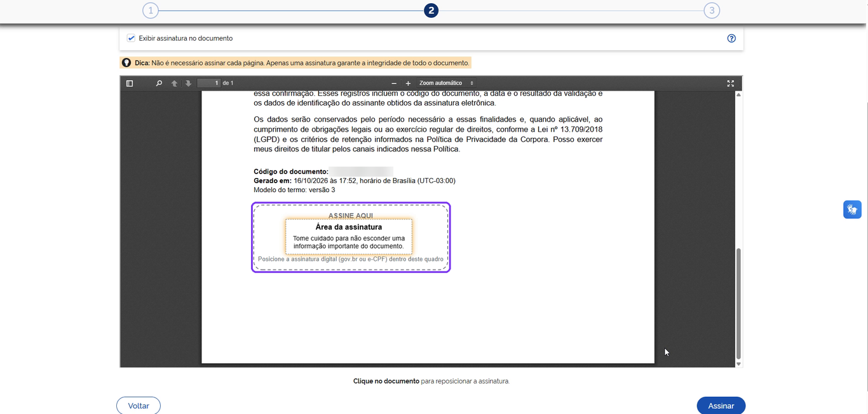Screen dimensions: 868x414
Task: Zoom out with the minus button
Action: click(x=394, y=83)
